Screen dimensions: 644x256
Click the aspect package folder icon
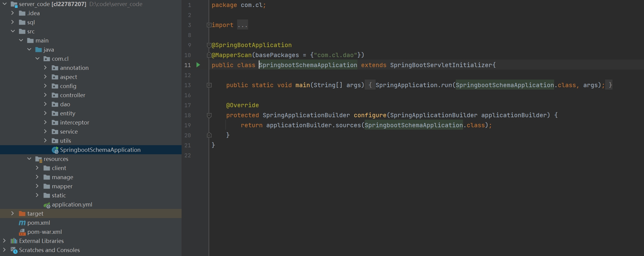(55, 77)
